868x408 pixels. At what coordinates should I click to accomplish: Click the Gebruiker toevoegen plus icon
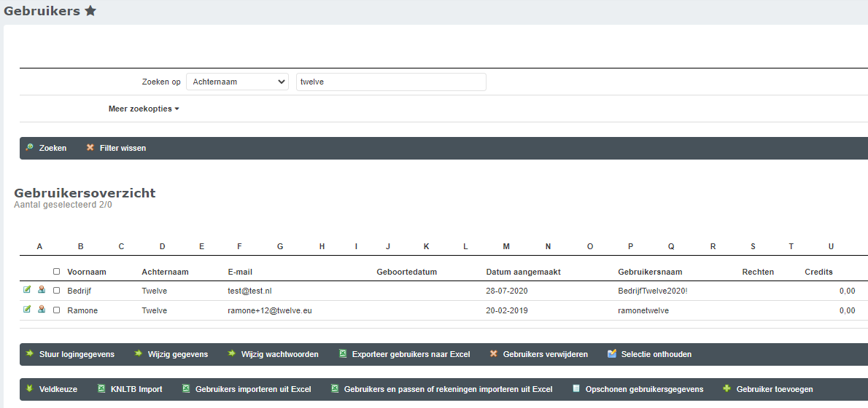(726, 389)
